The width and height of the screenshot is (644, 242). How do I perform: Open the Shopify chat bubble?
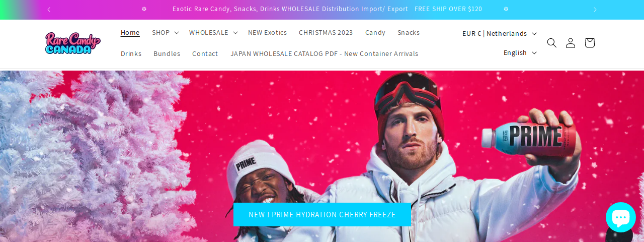coord(620,217)
